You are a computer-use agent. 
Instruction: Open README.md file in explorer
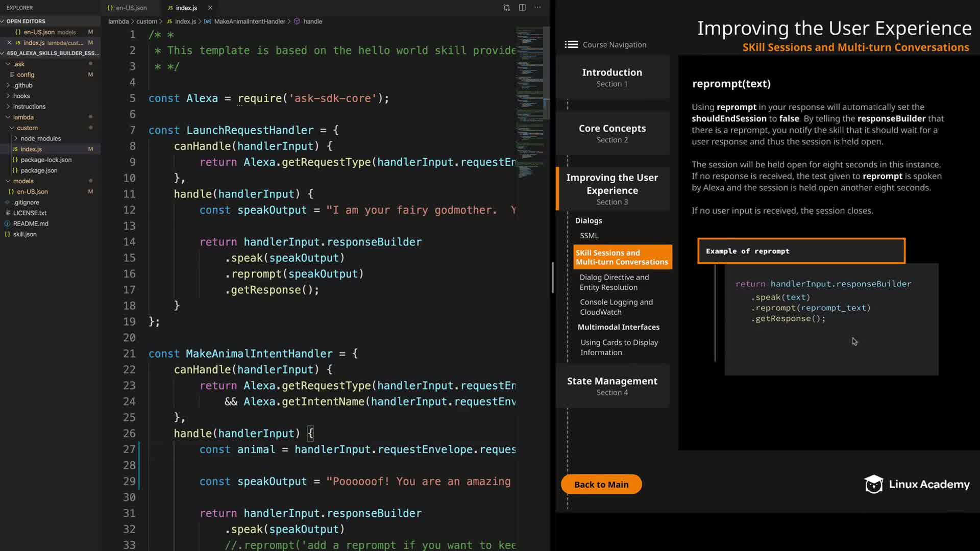(x=31, y=223)
